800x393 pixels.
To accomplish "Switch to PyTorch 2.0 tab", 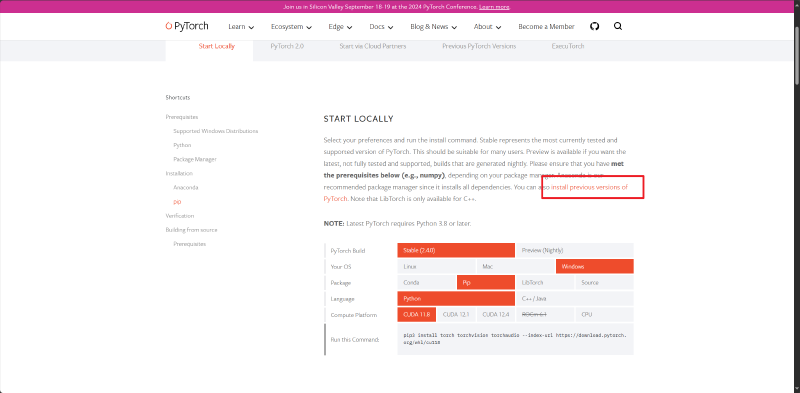I will 287,46.
